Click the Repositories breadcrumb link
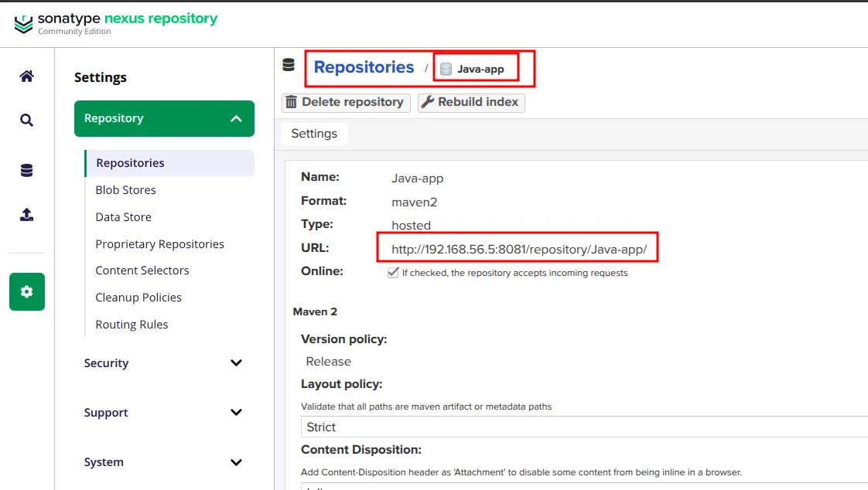The height and width of the screenshot is (490, 868). 364,67
